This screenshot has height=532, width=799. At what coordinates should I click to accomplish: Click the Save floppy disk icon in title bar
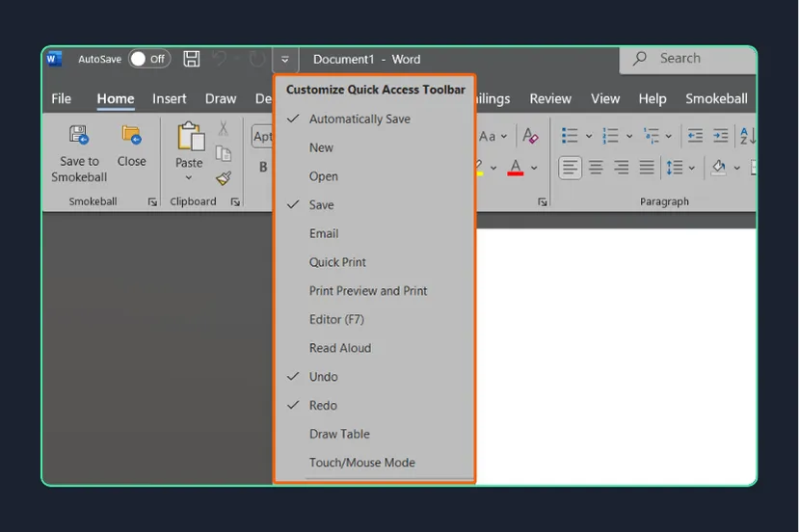(x=192, y=59)
